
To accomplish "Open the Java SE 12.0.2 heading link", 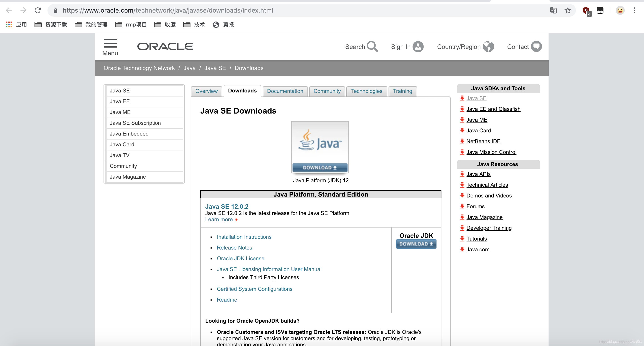I will (x=227, y=207).
